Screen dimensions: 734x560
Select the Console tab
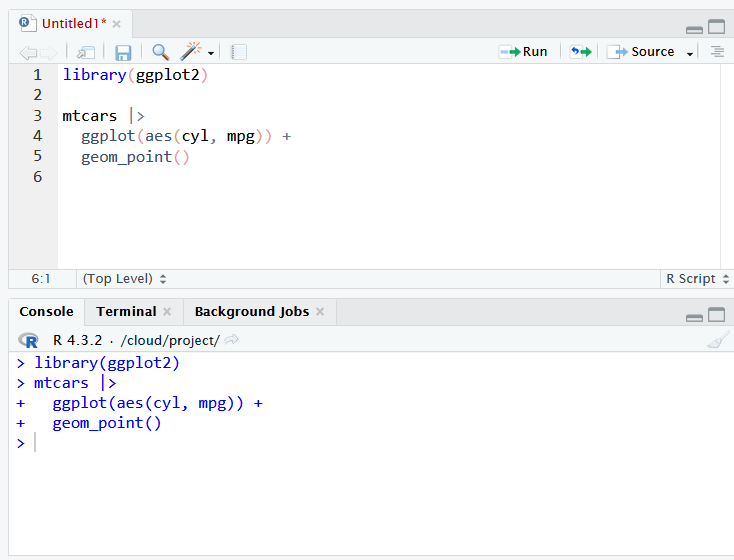[46, 311]
